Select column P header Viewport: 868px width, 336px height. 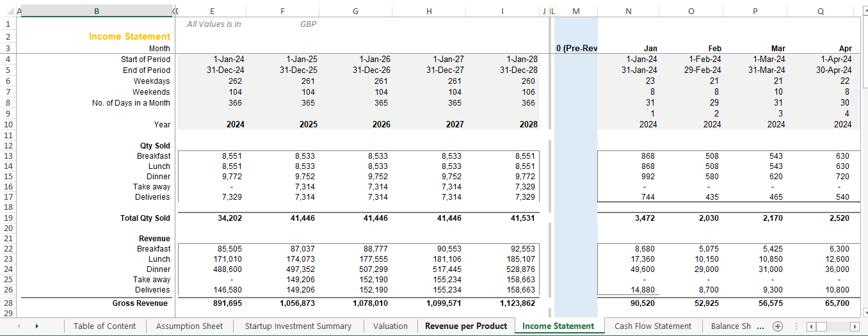pyautogui.click(x=755, y=11)
